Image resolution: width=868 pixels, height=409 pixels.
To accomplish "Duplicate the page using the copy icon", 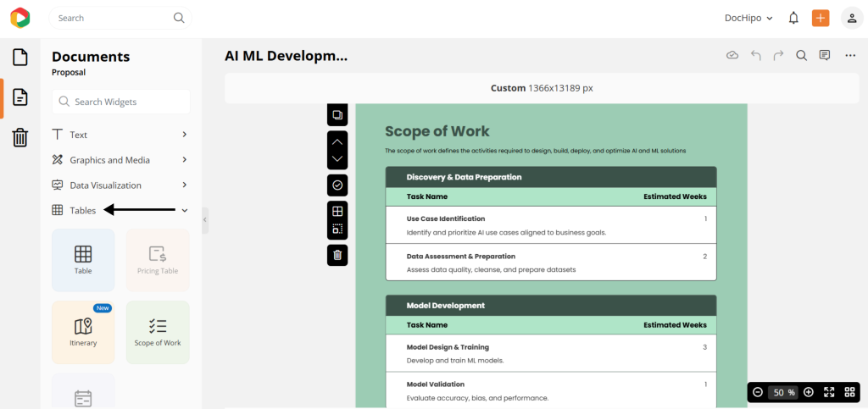I will pyautogui.click(x=337, y=115).
